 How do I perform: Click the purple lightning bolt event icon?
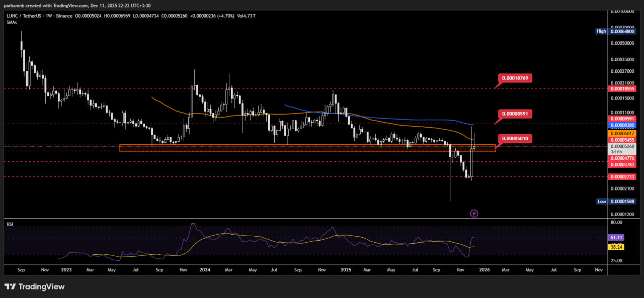[x=474, y=214]
